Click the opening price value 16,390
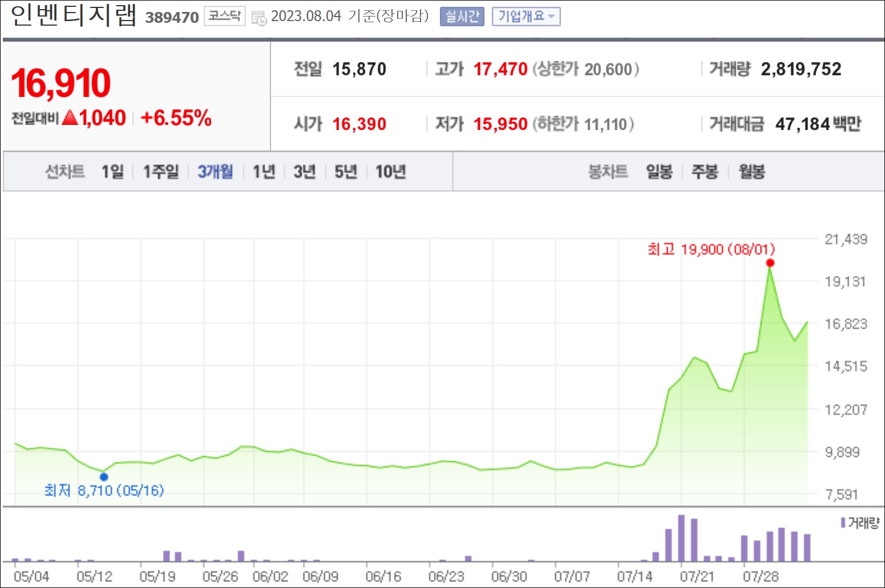The image size is (885, 588). [x=359, y=124]
